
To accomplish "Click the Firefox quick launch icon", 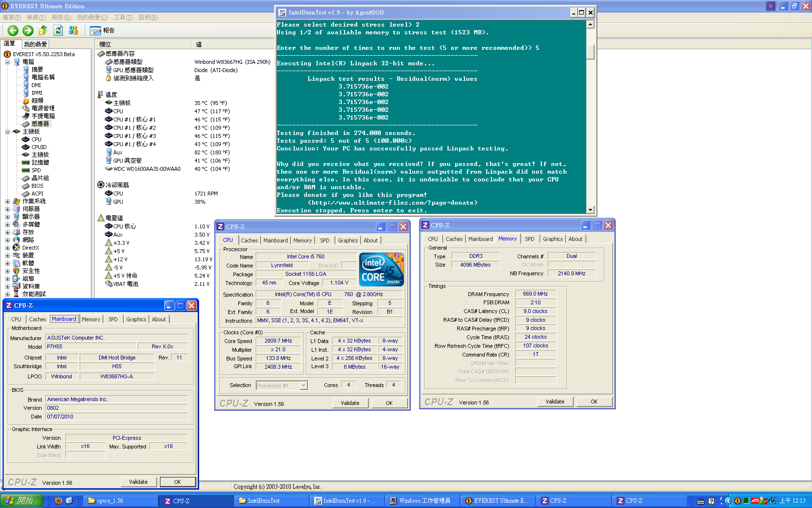I will click(58, 501).
